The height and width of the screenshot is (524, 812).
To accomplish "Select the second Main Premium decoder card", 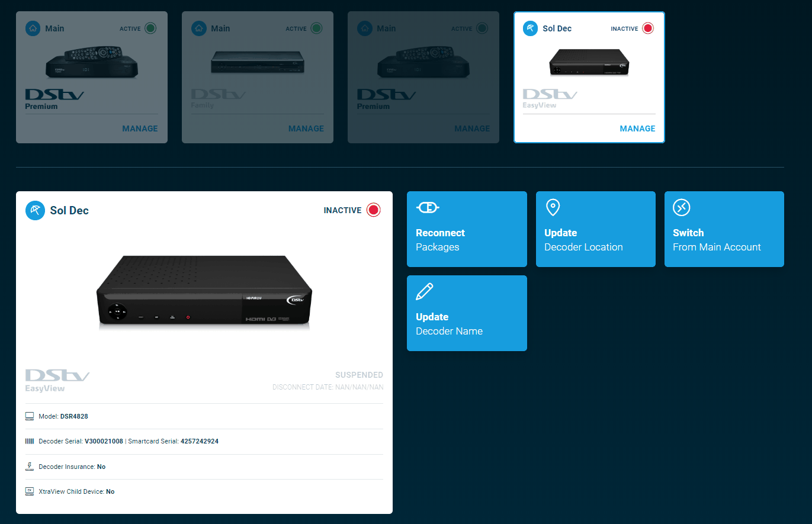I will point(423,77).
